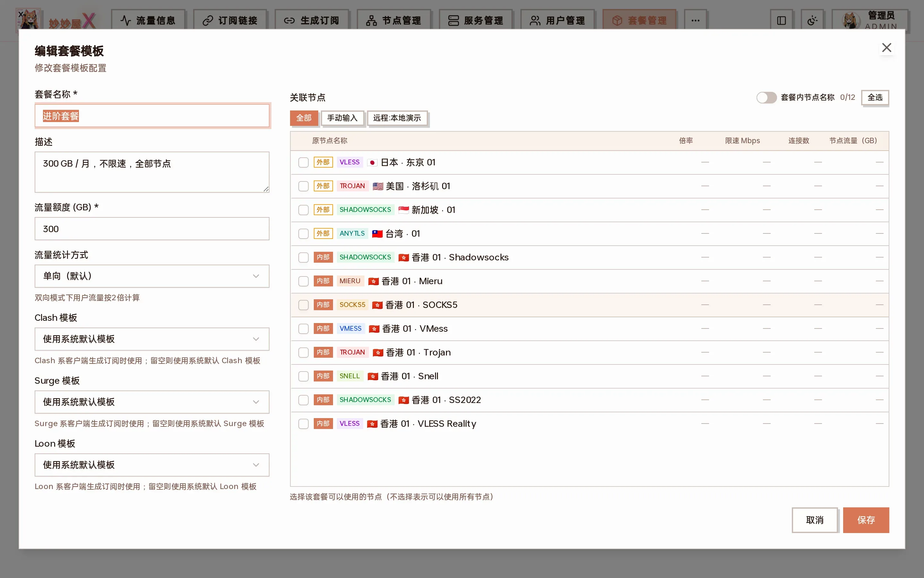Viewport: 924px width, 578px height.
Task: Click 保存 to save the template
Action: (866, 520)
